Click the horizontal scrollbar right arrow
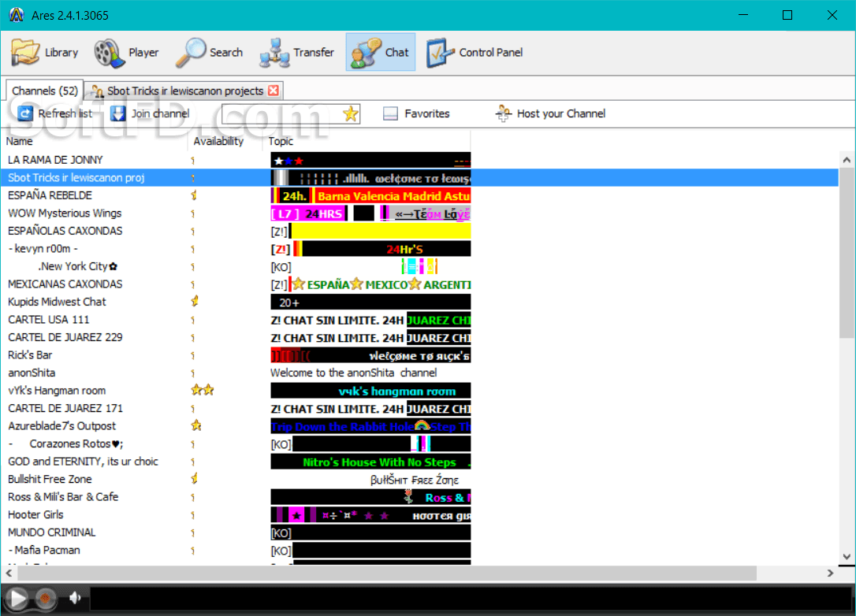This screenshot has height=616, width=856. pyautogui.click(x=830, y=573)
